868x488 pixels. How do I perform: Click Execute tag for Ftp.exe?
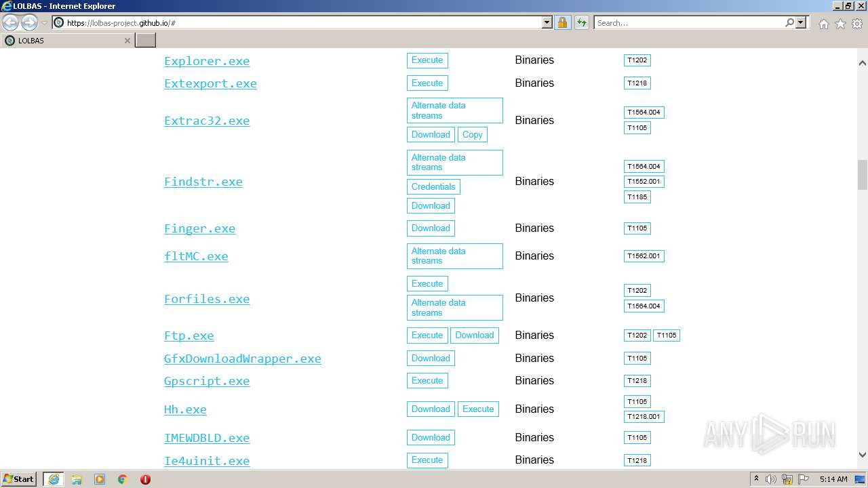coord(427,335)
